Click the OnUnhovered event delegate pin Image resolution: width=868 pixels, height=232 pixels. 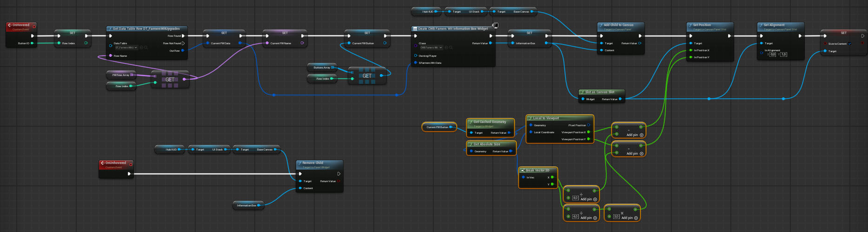[131, 164]
